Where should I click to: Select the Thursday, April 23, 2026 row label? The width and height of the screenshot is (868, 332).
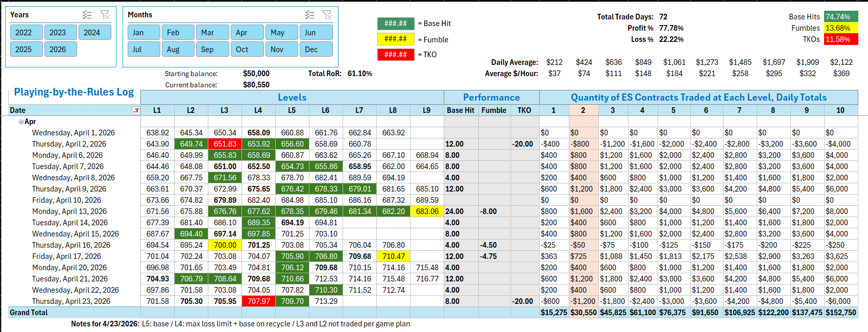(71, 301)
